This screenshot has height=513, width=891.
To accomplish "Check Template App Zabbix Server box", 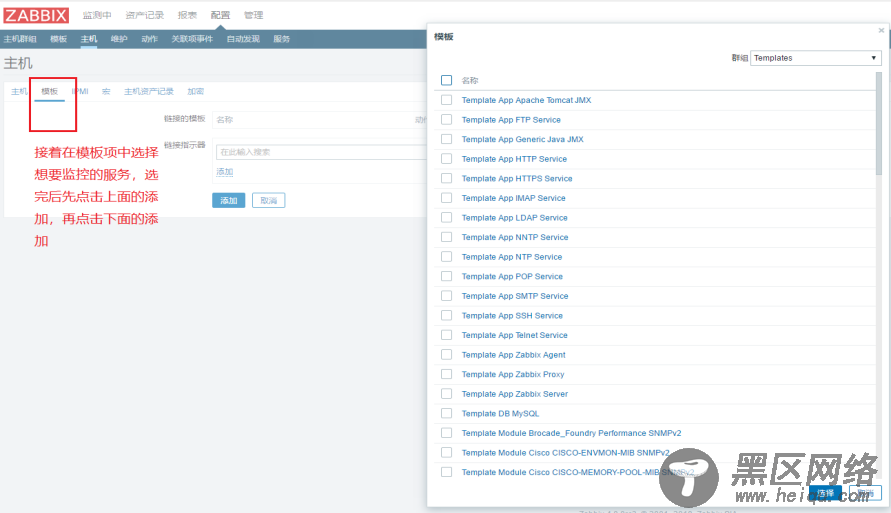I will click(x=447, y=394).
